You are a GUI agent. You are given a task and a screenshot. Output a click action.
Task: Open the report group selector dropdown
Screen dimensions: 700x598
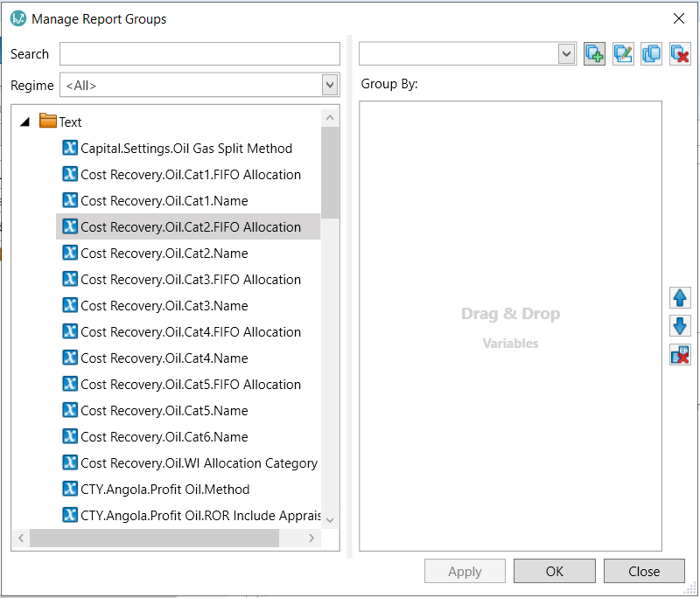[566, 54]
